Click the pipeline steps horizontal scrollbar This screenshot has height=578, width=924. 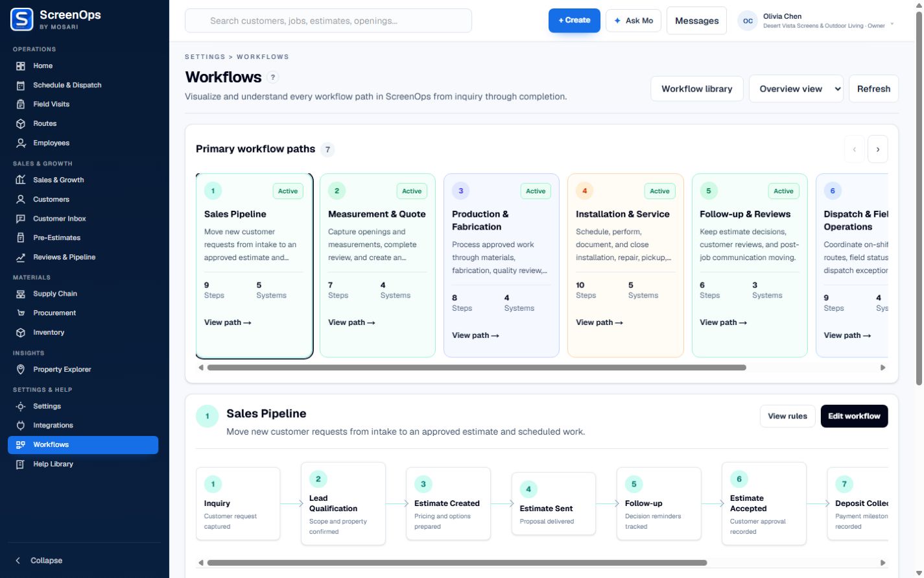(457, 563)
